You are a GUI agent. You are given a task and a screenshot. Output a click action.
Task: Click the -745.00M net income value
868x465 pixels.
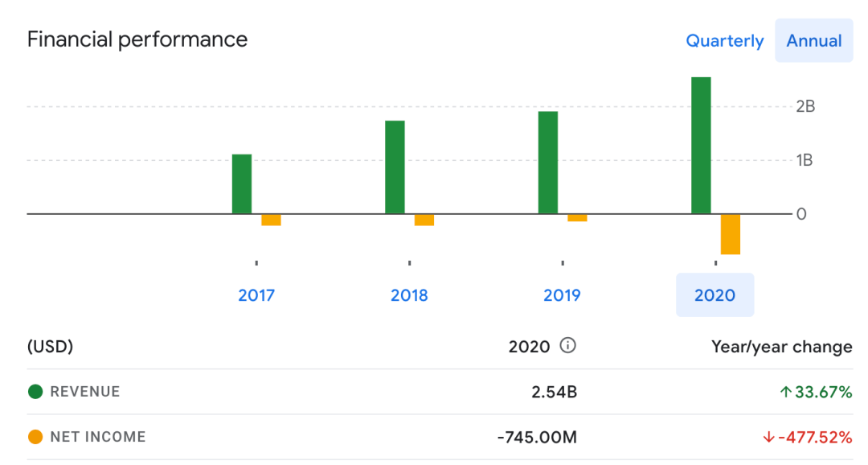(537, 438)
